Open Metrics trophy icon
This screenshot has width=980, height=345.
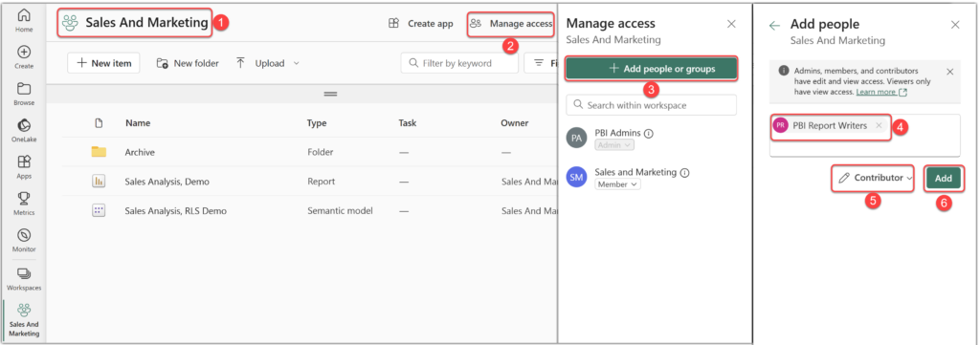[x=24, y=204]
